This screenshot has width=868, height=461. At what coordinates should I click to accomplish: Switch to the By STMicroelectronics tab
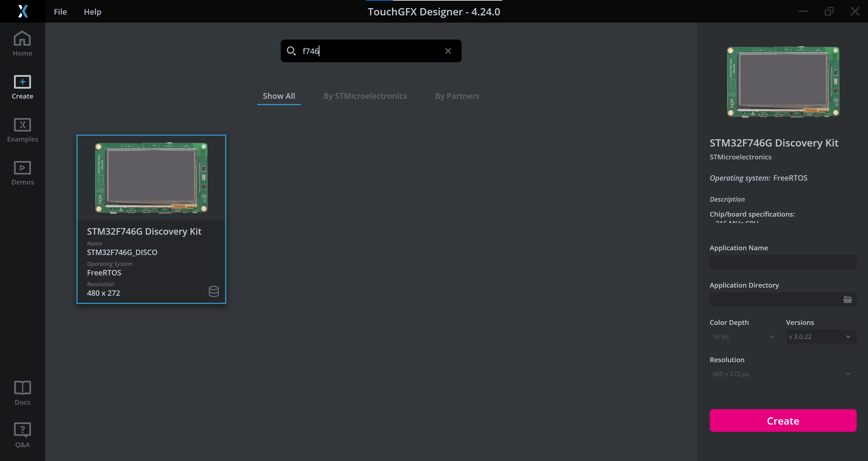click(365, 96)
